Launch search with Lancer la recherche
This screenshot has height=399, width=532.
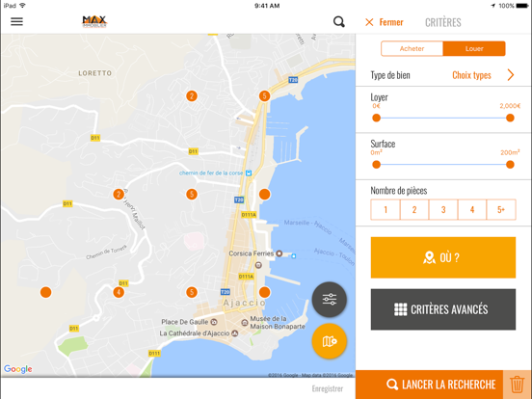click(x=430, y=385)
